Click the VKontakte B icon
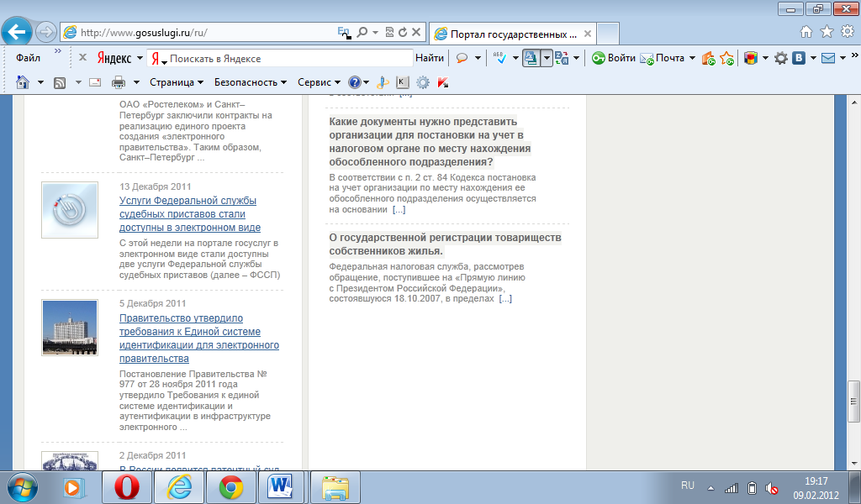 click(799, 58)
